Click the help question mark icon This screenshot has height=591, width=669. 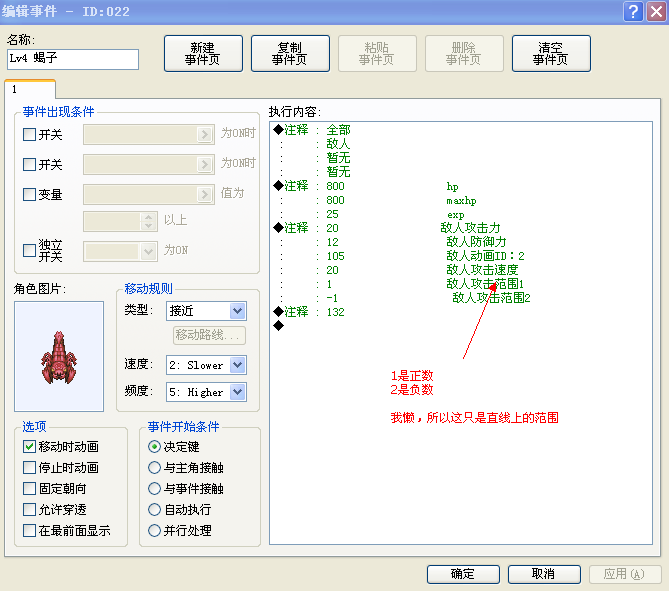coord(633,12)
